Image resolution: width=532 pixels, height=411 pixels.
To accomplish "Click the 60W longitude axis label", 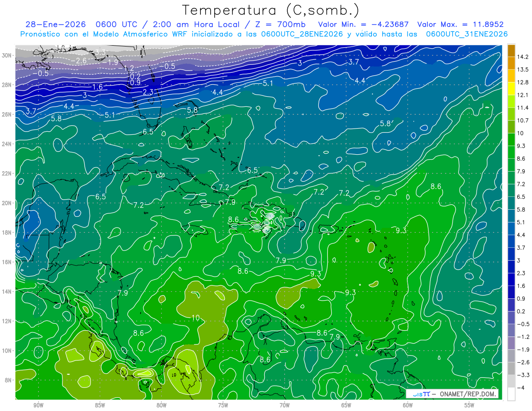I will [408, 405].
